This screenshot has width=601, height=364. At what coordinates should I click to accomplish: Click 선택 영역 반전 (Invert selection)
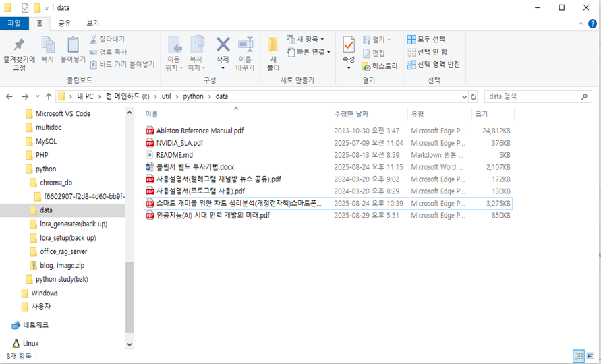click(434, 64)
